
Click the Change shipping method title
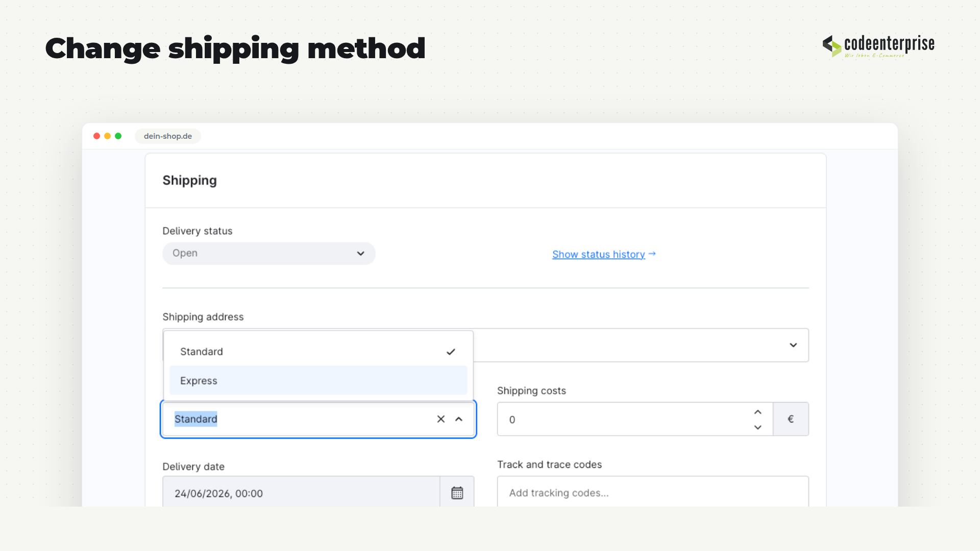click(x=235, y=49)
